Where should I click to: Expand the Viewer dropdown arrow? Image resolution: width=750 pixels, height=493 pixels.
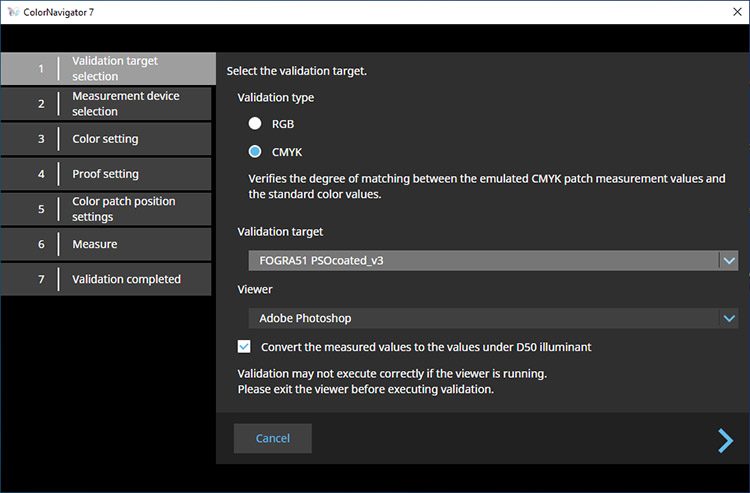729,318
